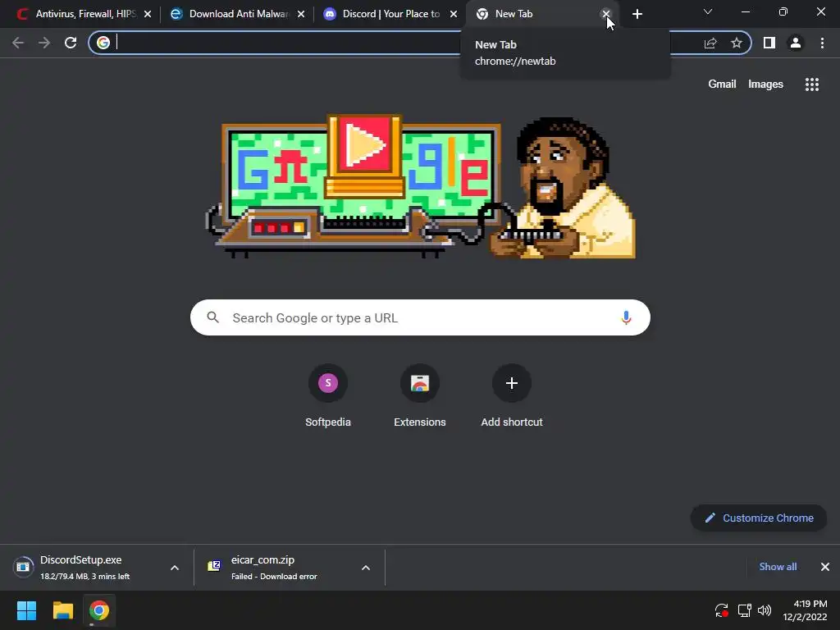Image resolution: width=840 pixels, height=630 pixels.
Task: Switch to Download Anti Malware tab
Action: (x=237, y=14)
